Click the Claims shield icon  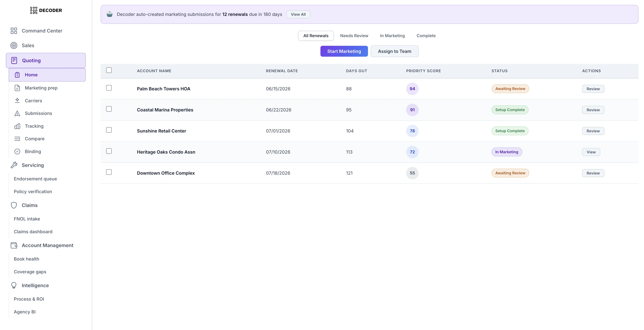click(14, 205)
